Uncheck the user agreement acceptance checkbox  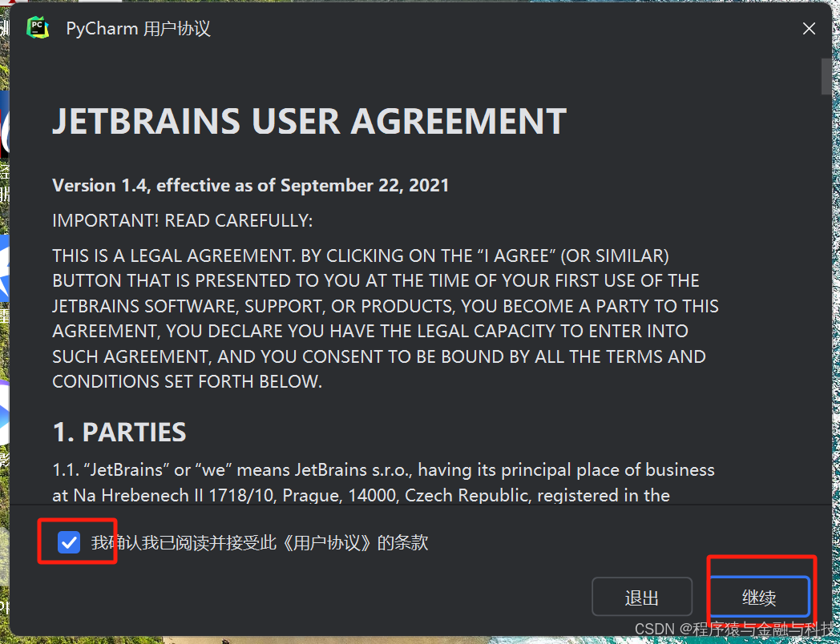[69, 542]
